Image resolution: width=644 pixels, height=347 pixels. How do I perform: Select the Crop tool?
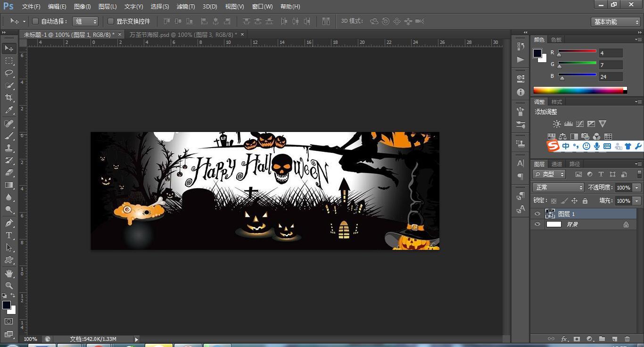pos(9,98)
